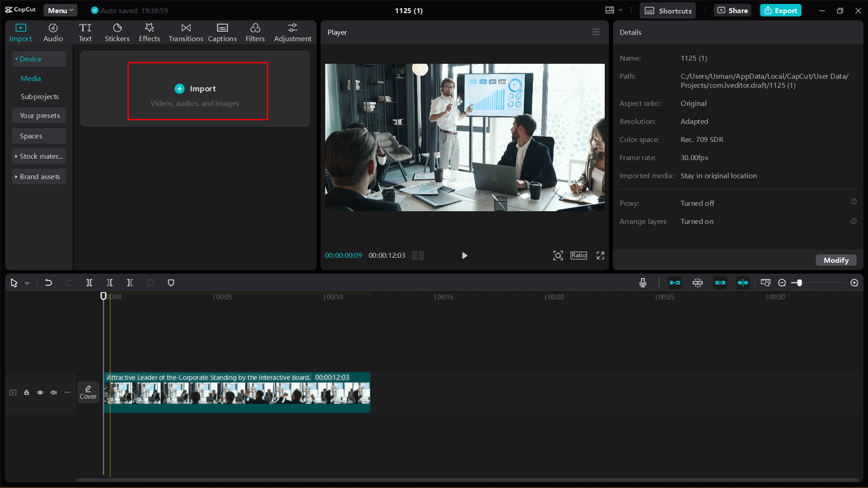This screenshot has height=488, width=868.
Task: Click the 30.00fps frame rate value
Action: [694, 157]
